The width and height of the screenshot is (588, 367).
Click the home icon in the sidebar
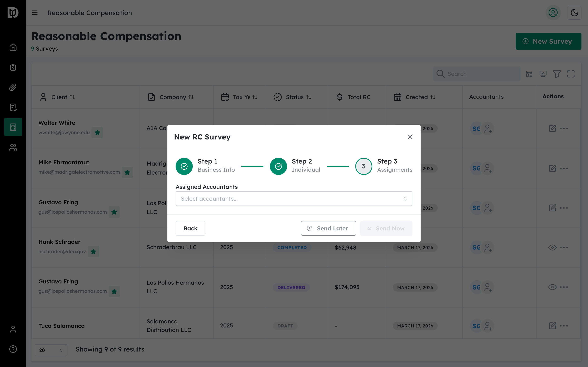tap(13, 47)
